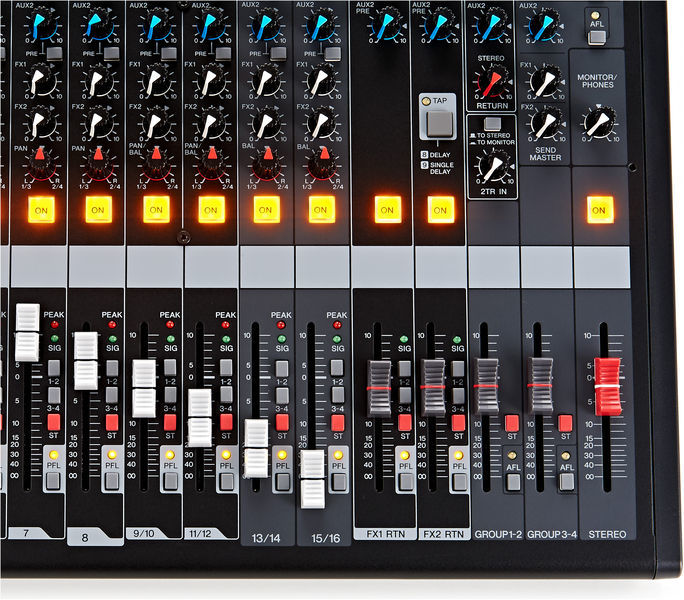The width and height of the screenshot is (684, 600).
Task: Toggle GROUP3-4 red ST button
Action: (x=565, y=423)
